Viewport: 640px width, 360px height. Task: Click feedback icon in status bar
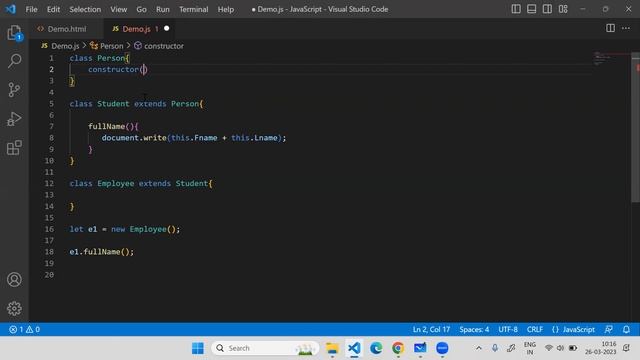coord(609,329)
